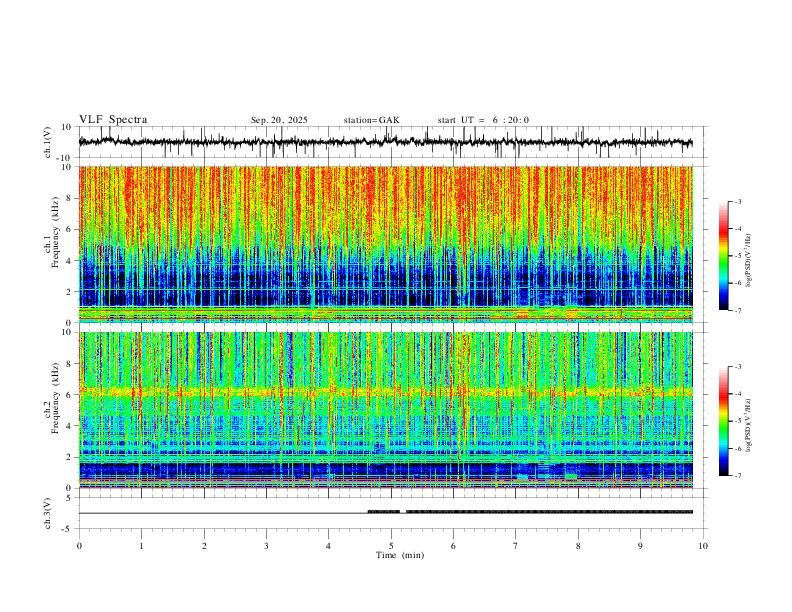Viewport: 792px width, 612px height.
Task: Click the "ch.3(V)" axis label
Action: [x=48, y=513]
